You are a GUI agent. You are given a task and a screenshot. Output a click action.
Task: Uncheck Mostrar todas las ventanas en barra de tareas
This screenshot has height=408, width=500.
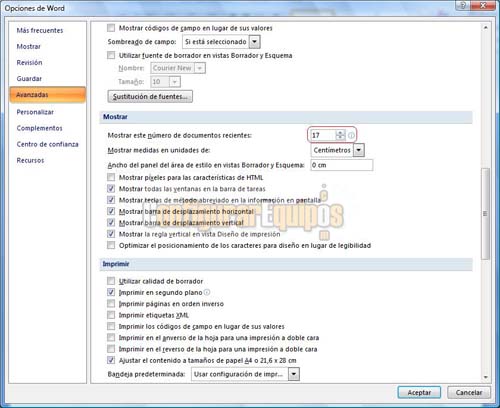click(111, 189)
